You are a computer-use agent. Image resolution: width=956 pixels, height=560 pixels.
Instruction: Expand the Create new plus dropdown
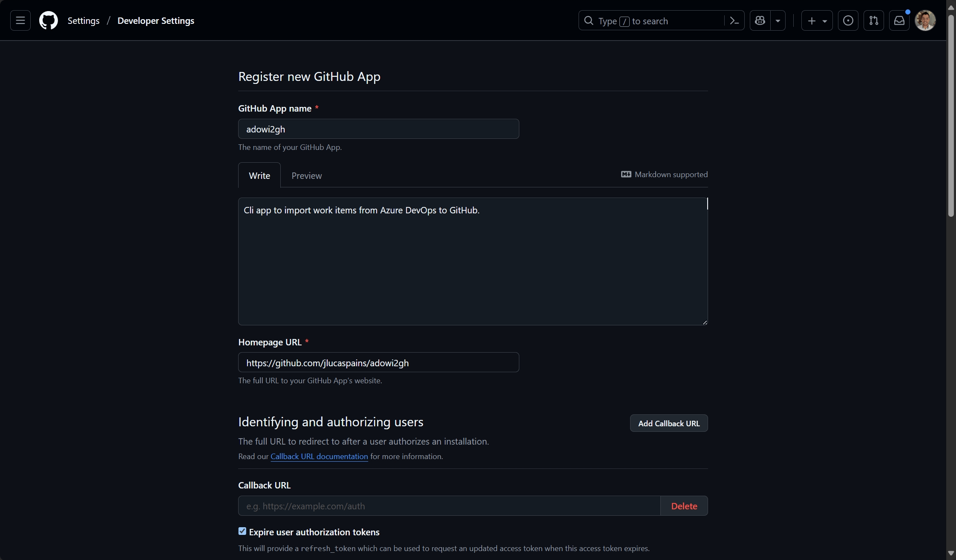817,20
